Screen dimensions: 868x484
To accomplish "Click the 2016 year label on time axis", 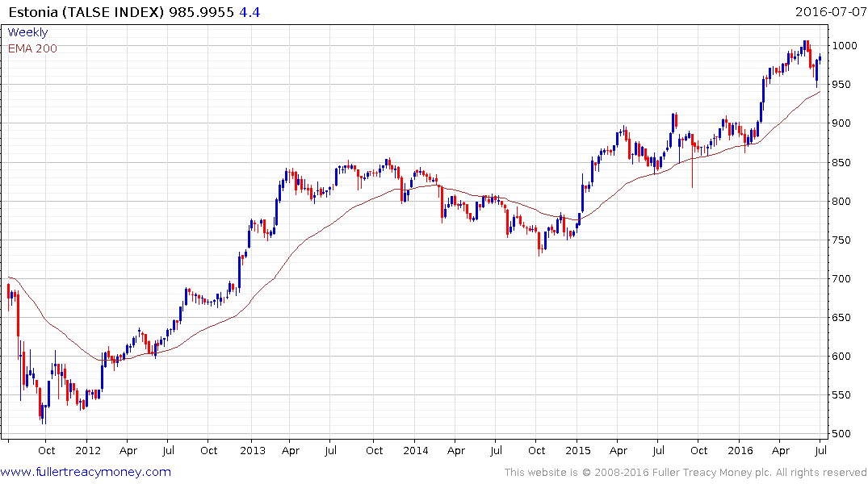I will point(740,450).
